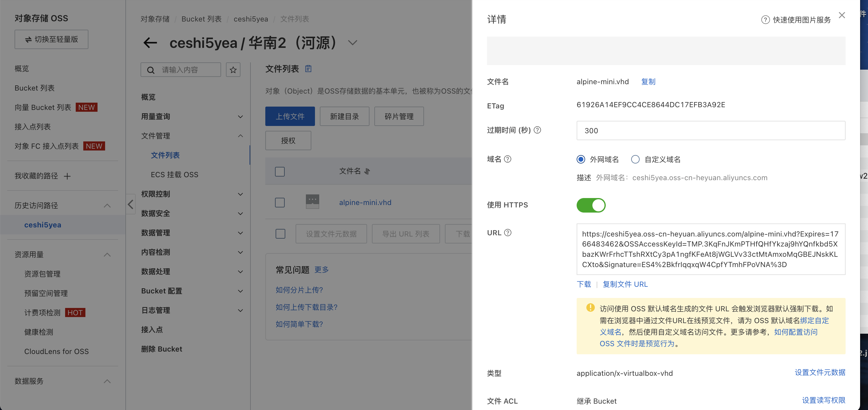Click the 上传文件 button
The image size is (868, 410).
290,116
